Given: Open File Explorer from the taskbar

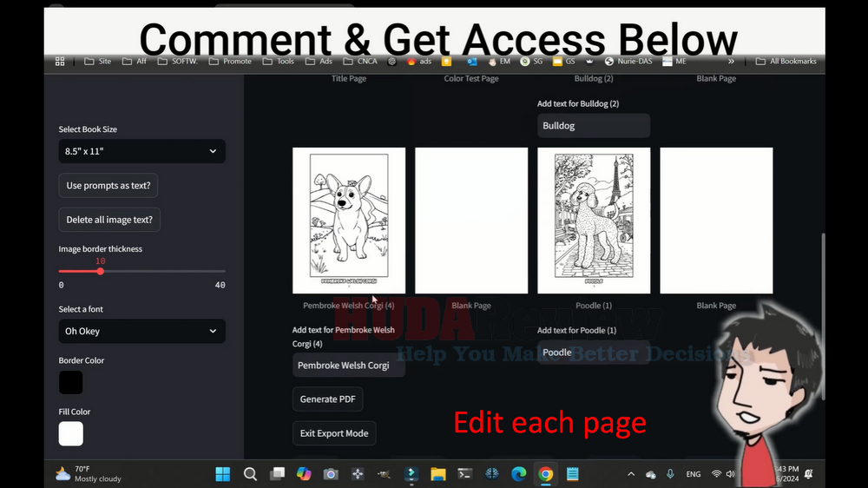Looking at the screenshot, I should click(x=438, y=474).
